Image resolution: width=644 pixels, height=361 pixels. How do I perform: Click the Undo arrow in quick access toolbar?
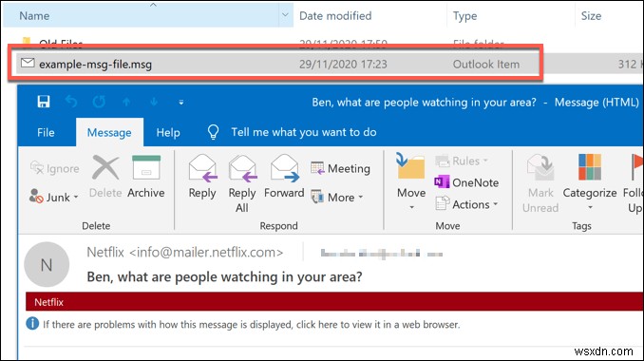71,102
